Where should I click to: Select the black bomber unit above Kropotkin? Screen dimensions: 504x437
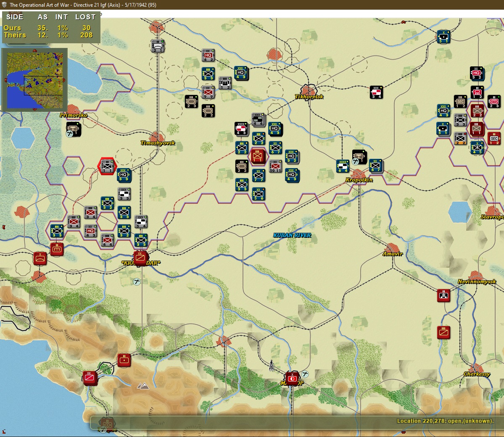tap(359, 157)
